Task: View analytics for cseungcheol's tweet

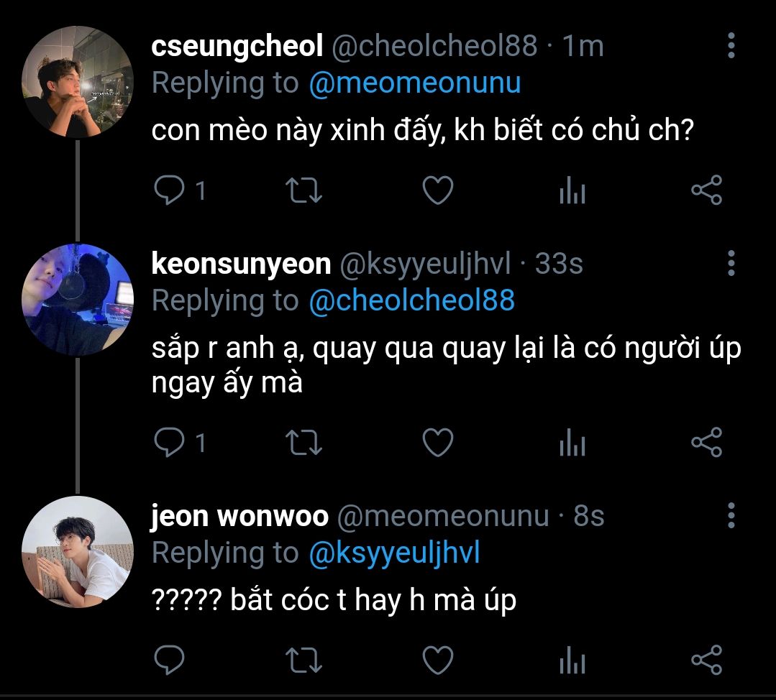Action: point(572,192)
